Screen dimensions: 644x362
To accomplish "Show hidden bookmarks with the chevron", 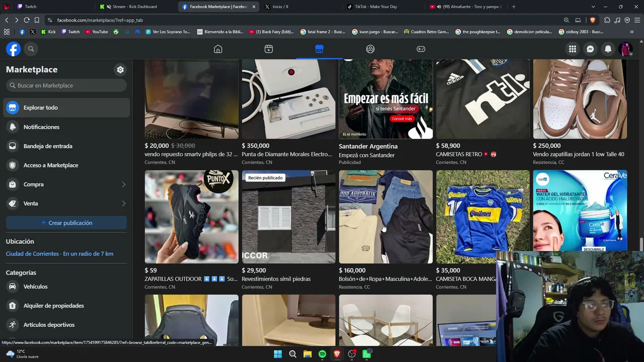I will (x=631, y=32).
